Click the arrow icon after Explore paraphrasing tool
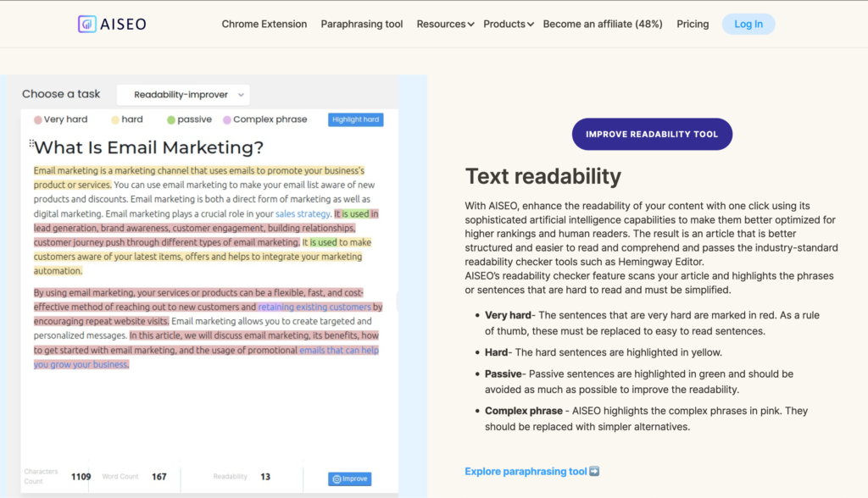868x498 pixels. [597, 472]
